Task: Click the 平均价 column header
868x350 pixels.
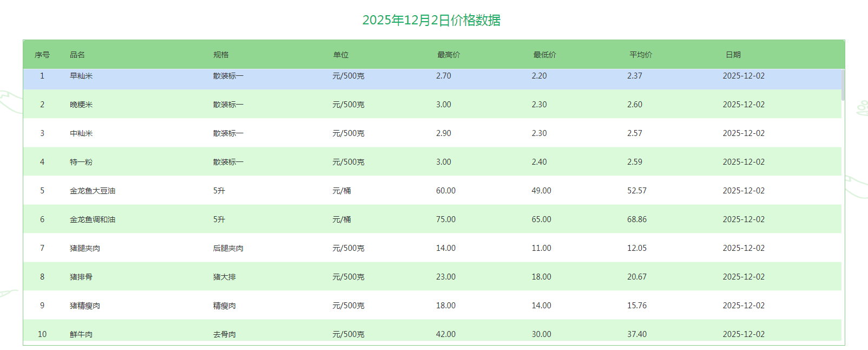Action: click(x=641, y=55)
